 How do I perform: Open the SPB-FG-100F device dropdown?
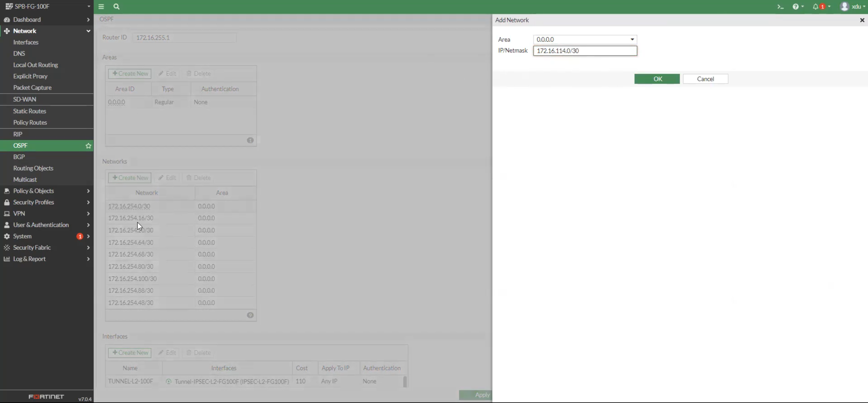point(47,6)
